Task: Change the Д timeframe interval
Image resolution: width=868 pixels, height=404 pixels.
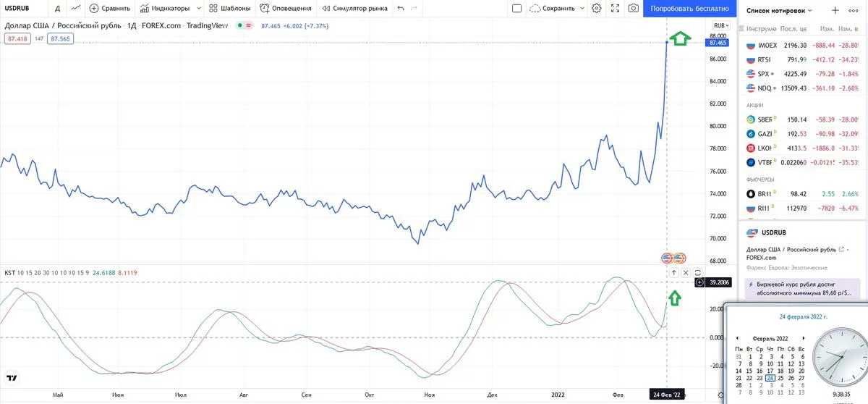Action: (57, 9)
